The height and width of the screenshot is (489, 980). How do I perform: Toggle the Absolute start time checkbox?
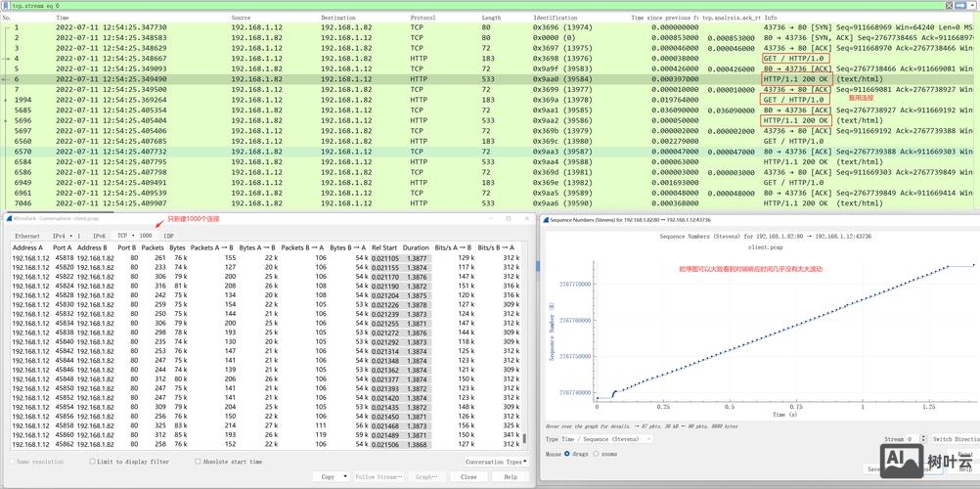click(198, 462)
